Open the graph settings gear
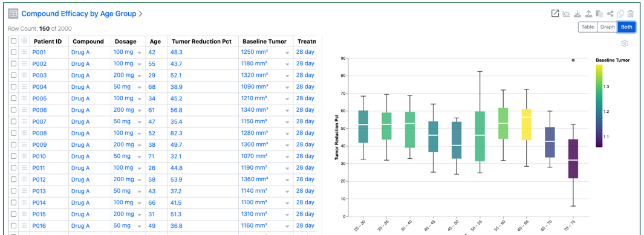Image resolution: width=644 pixels, height=235 pixels. click(624, 43)
